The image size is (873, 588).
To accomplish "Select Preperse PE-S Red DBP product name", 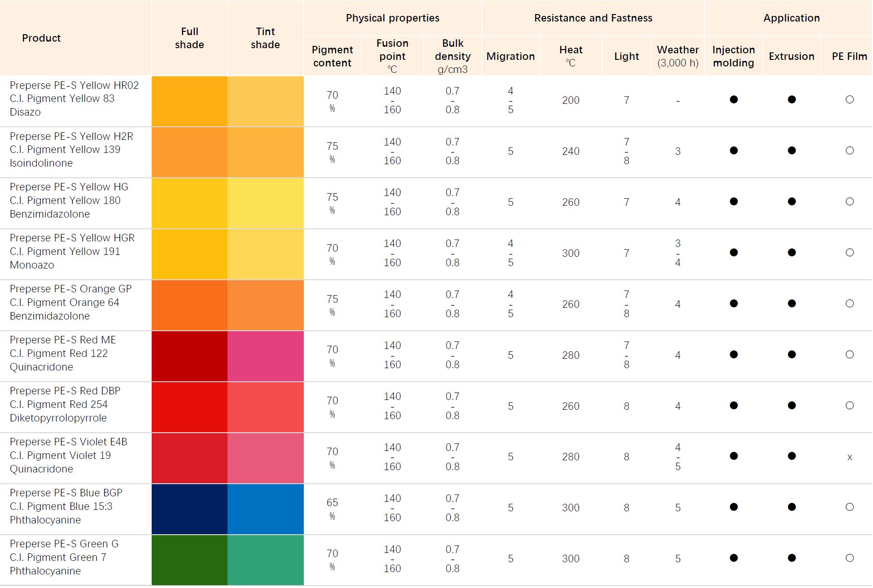I will 65,391.
